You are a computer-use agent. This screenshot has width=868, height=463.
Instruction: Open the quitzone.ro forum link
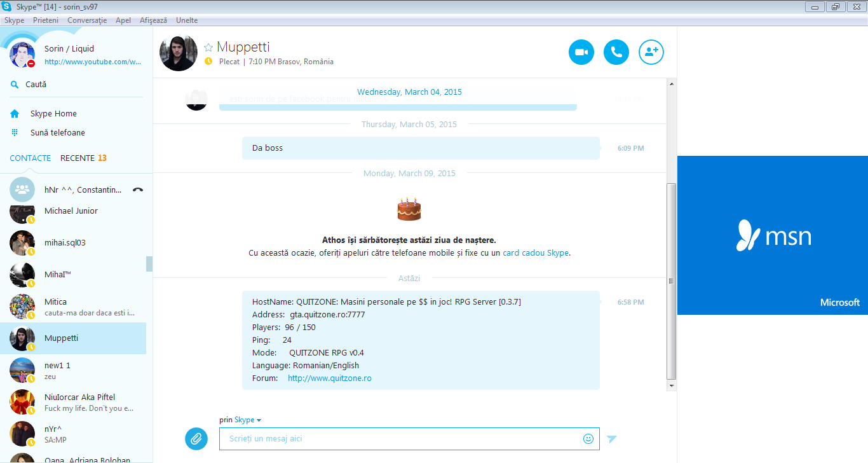(x=330, y=378)
